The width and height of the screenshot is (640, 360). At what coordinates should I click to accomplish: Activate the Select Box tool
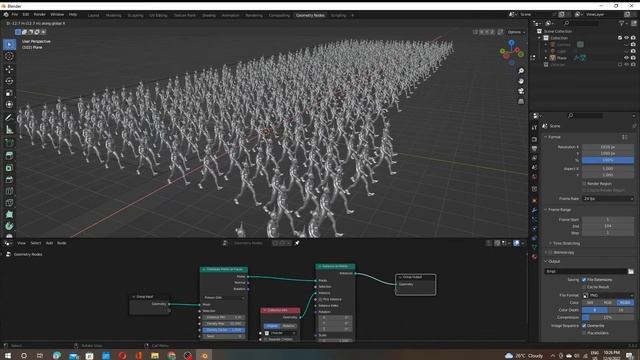(9, 44)
